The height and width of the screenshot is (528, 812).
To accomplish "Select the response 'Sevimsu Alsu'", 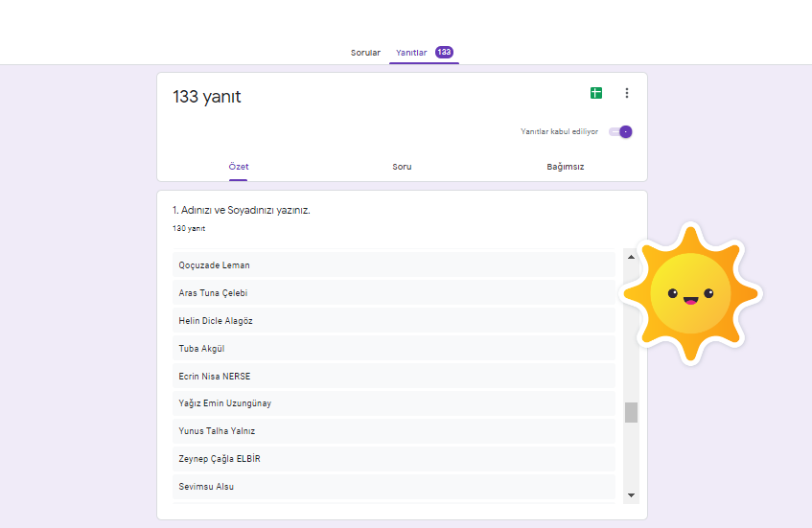I will click(x=394, y=487).
